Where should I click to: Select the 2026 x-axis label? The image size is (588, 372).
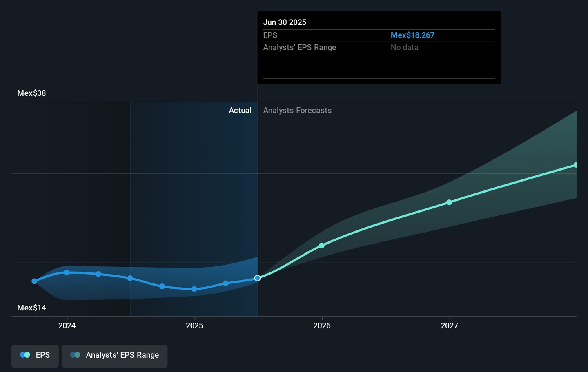[x=322, y=325]
